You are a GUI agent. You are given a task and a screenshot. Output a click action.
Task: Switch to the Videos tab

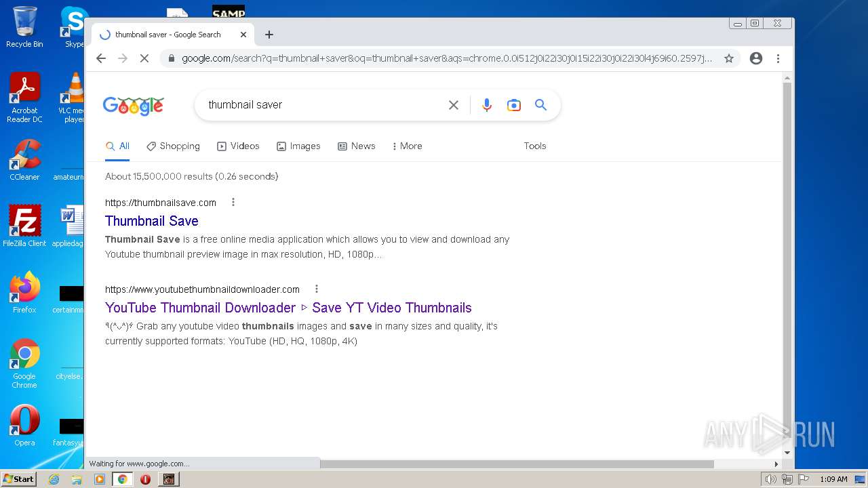point(238,146)
